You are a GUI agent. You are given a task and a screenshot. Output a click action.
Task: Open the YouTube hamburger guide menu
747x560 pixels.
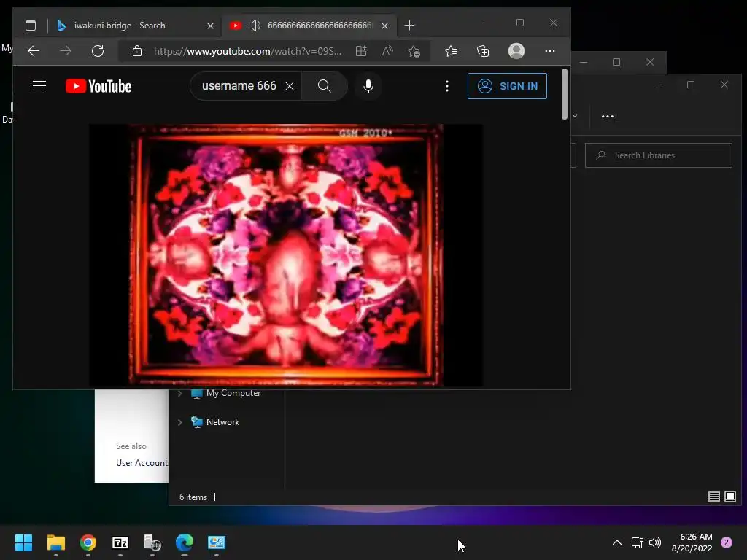coord(39,86)
